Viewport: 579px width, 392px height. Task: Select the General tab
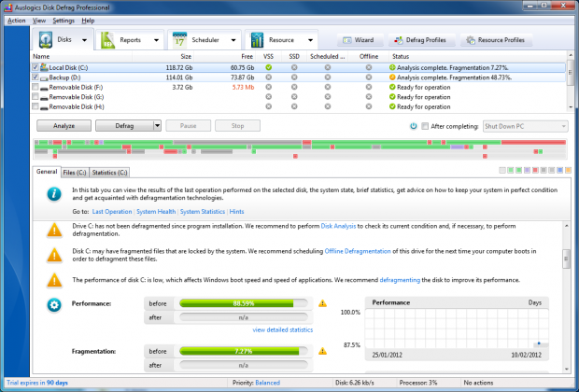click(47, 172)
